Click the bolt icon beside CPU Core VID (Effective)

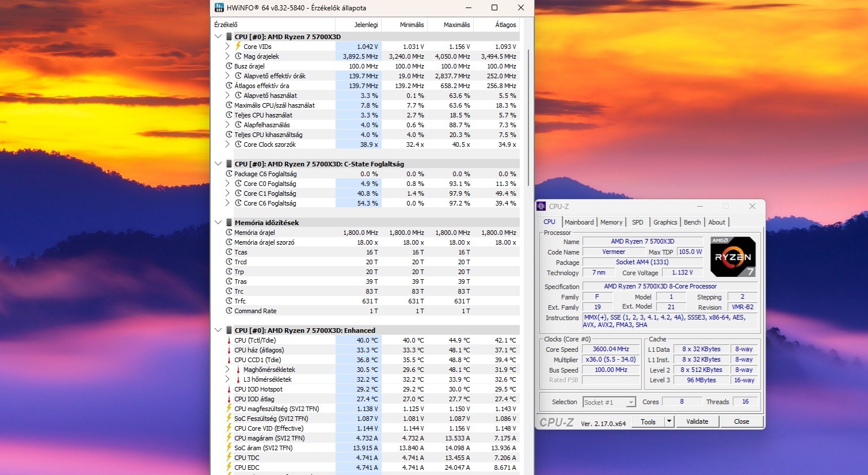point(229,428)
